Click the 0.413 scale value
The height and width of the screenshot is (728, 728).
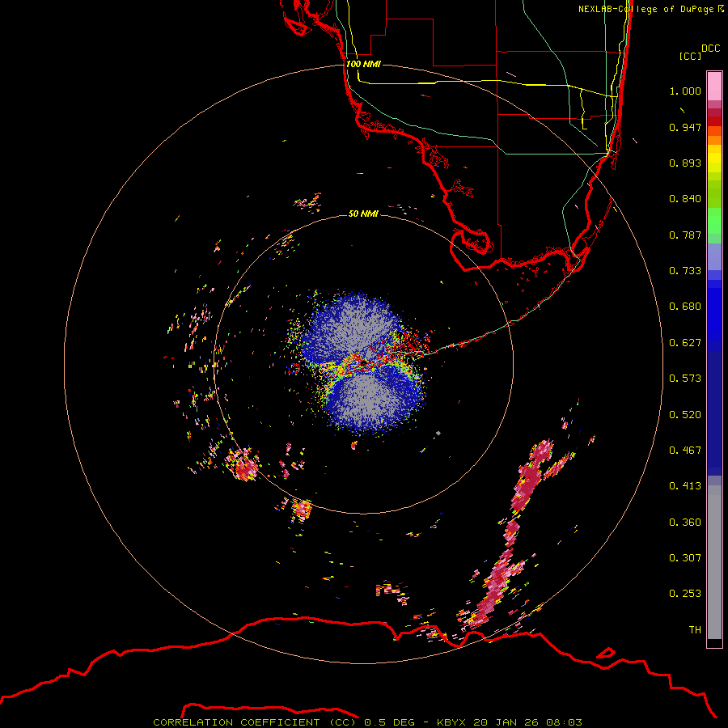coord(685,486)
